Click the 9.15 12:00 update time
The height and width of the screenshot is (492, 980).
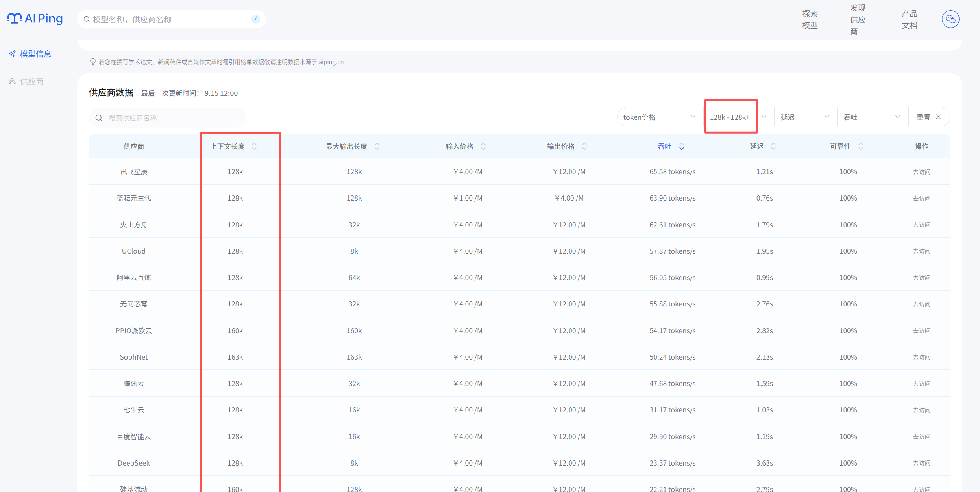(x=221, y=93)
